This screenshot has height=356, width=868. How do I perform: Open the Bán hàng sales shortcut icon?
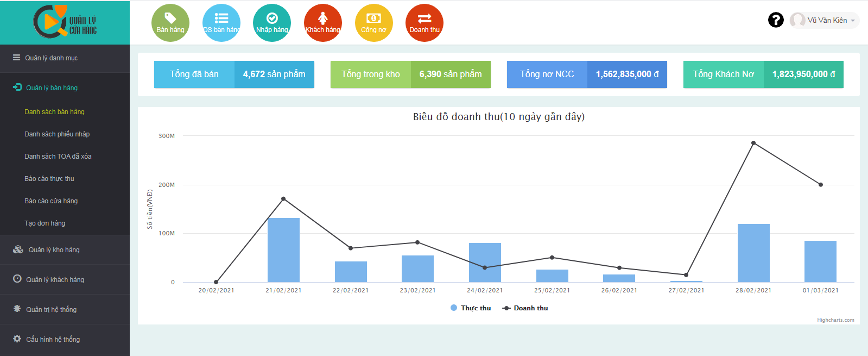170,23
